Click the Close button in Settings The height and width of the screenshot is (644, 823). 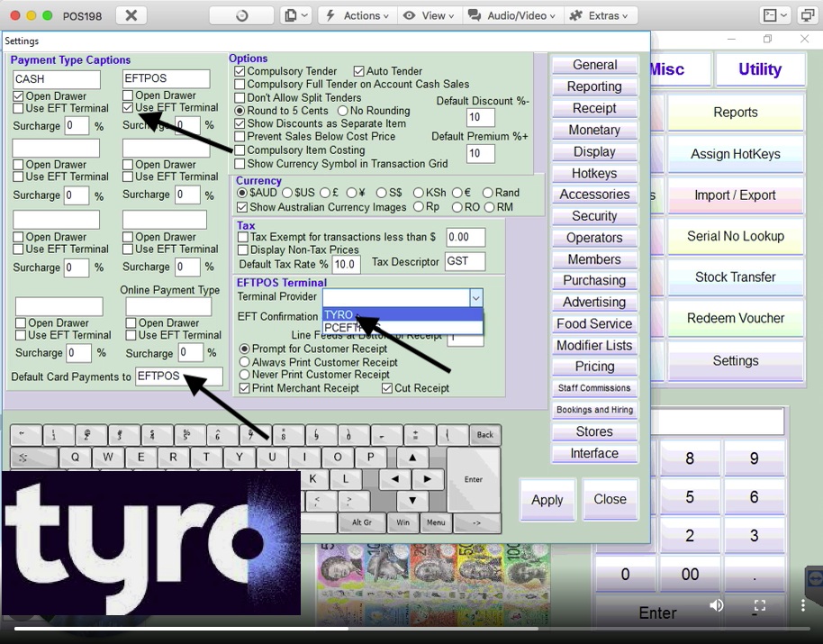coord(610,499)
